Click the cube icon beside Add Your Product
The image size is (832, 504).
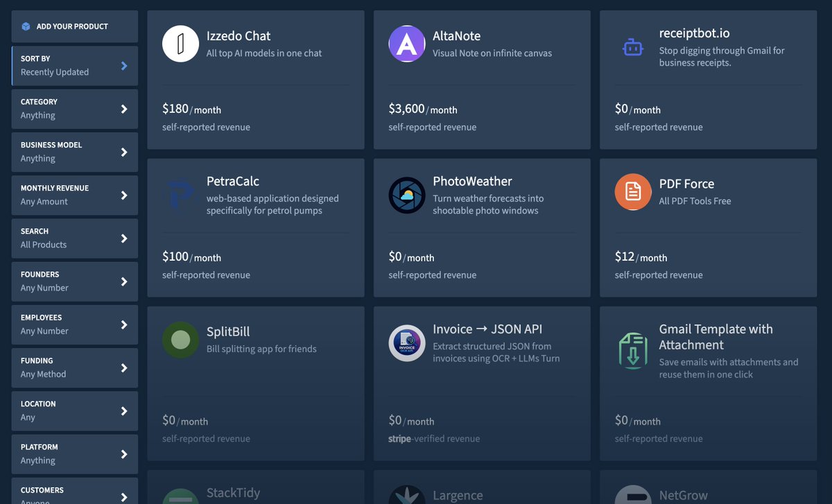pyautogui.click(x=26, y=26)
